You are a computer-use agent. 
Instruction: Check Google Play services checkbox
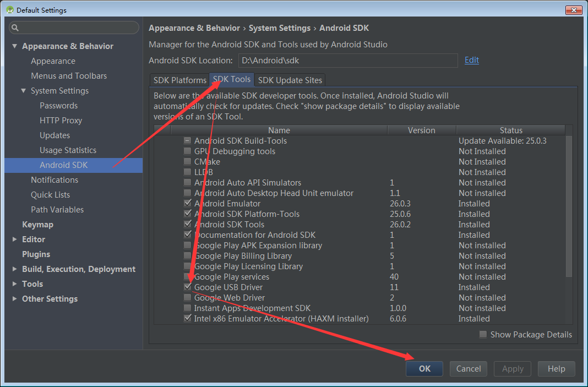coord(187,277)
